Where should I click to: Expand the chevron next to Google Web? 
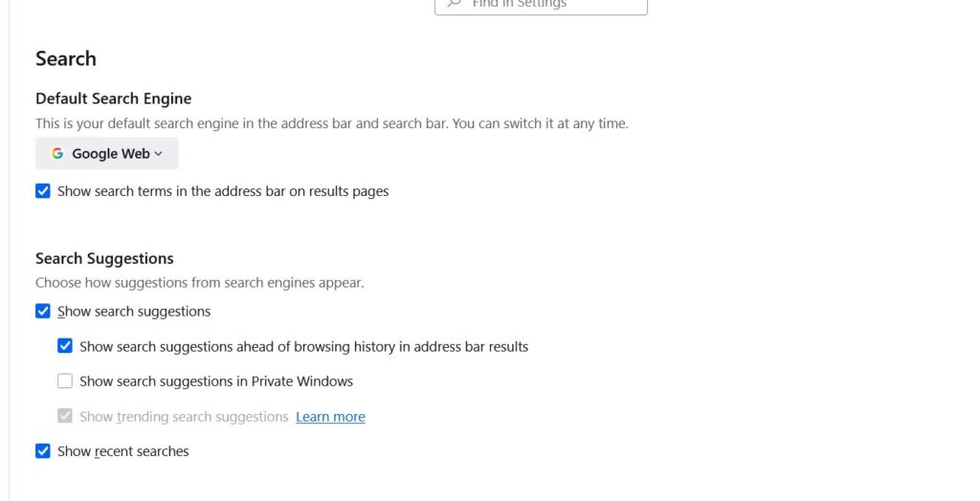[158, 154]
